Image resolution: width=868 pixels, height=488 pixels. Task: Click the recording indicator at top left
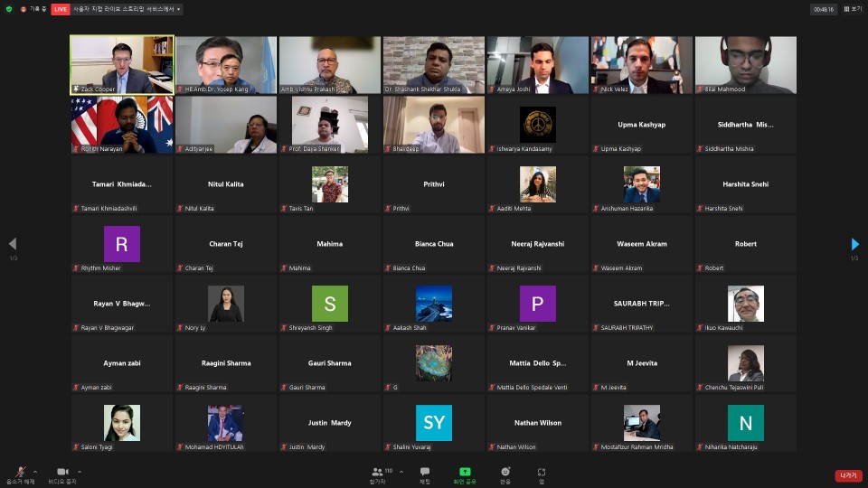click(x=34, y=9)
